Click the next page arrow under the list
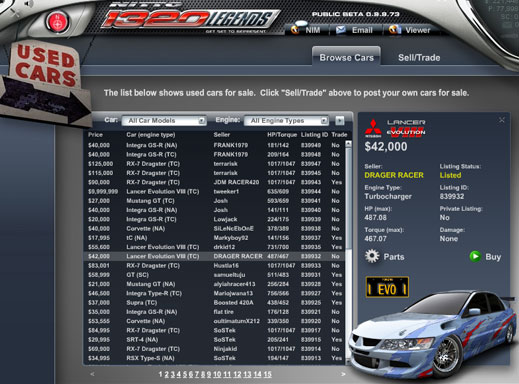519x384 pixels. click(x=343, y=374)
